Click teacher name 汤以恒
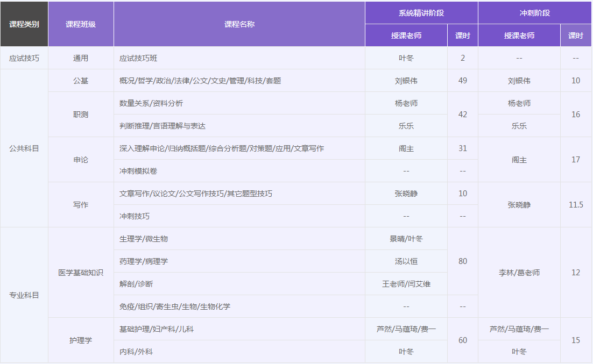 [x=406, y=261]
